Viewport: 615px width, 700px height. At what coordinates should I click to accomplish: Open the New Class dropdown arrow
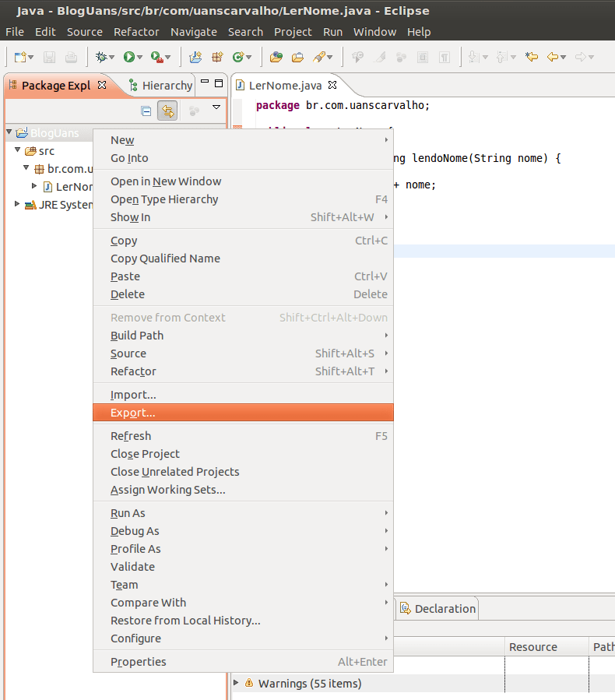pos(248,57)
